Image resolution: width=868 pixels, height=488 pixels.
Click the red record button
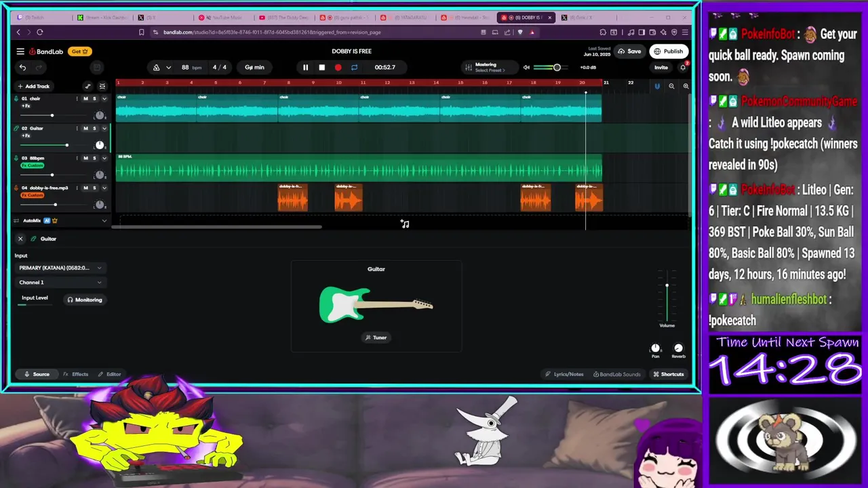[338, 67]
